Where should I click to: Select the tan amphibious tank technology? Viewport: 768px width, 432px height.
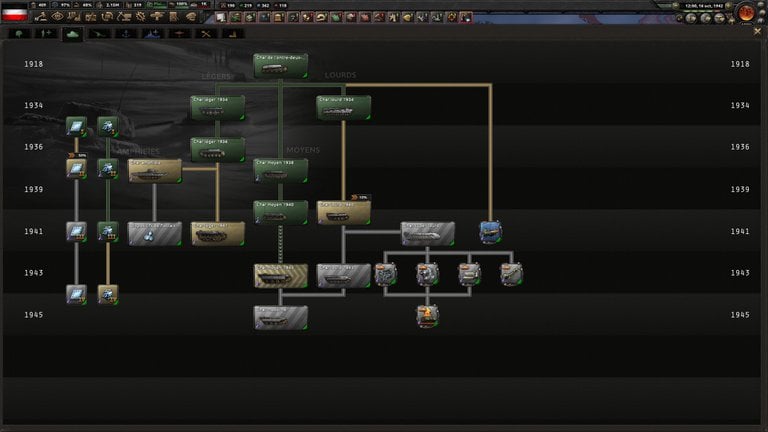pos(155,171)
